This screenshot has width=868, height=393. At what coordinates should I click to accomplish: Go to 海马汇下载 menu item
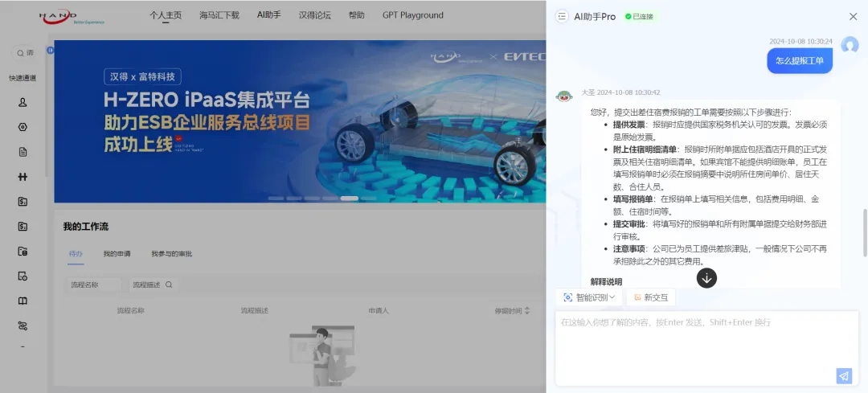(x=219, y=15)
